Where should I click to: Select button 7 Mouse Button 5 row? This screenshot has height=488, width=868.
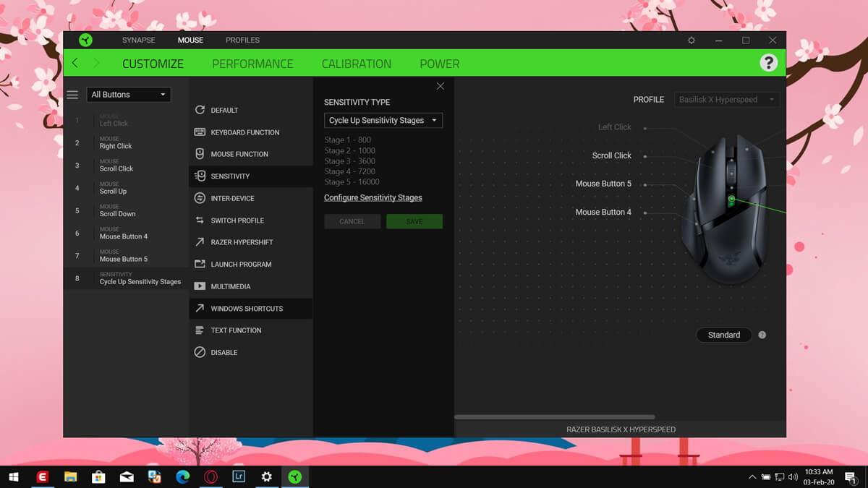click(126, 256)
